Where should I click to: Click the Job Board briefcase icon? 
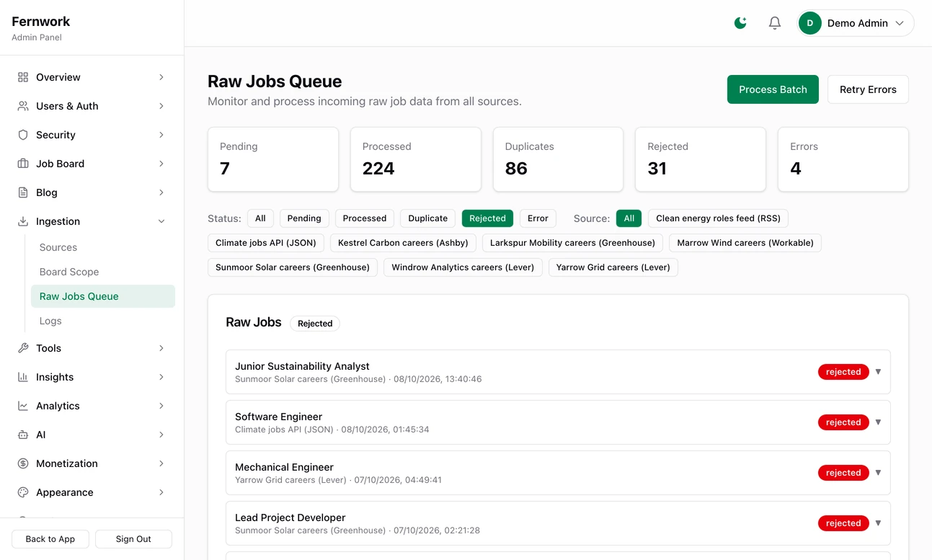(x=23, y=164)
